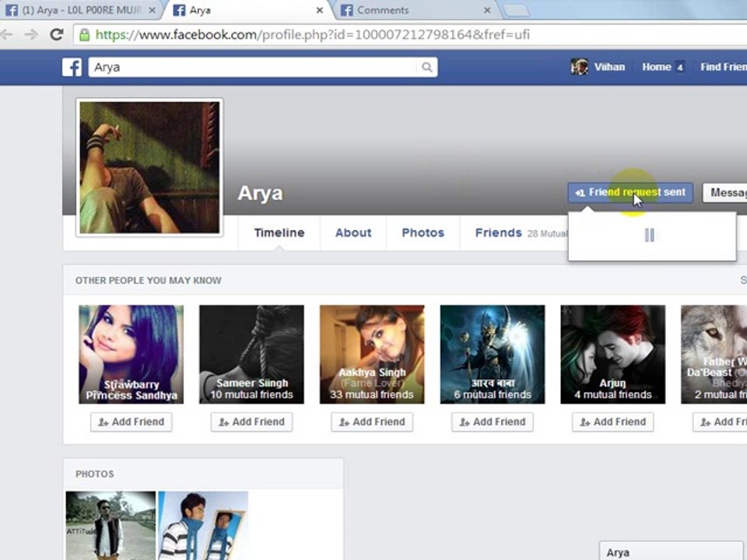Click the PHOTOS section heading
This screenshot has width=747, height=560.
click(x=94, y=474)
